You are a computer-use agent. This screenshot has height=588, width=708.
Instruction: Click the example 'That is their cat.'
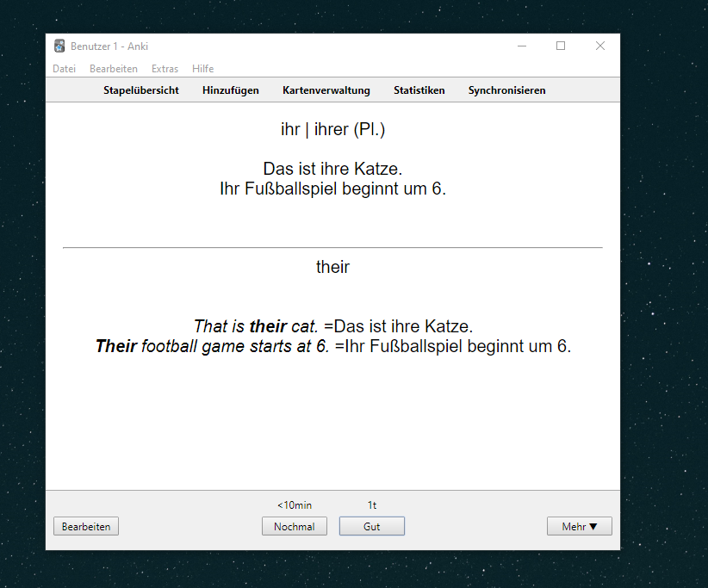coord(256,326)
